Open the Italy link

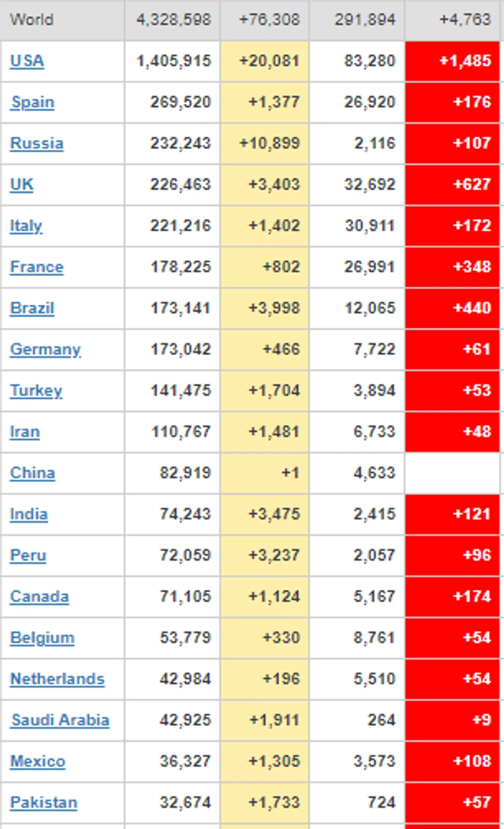(x=26, y=226)
